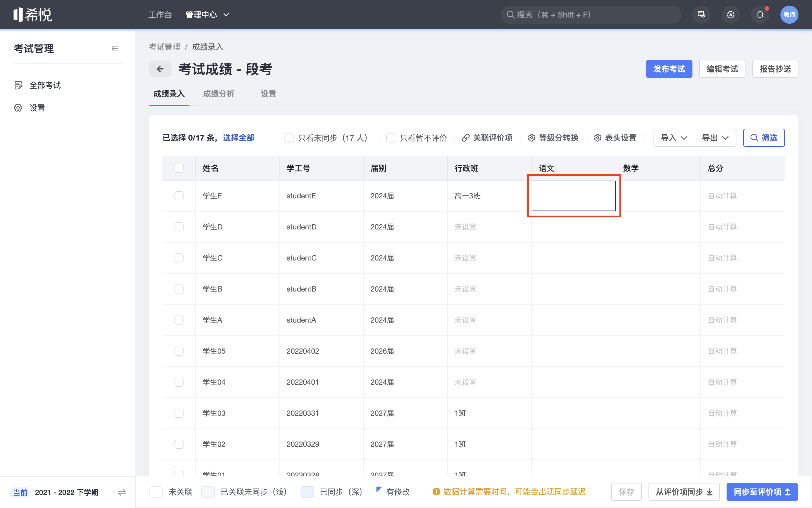Image resolution: width=812 pixels, height=508 pixels.
Task: Open the 导出 dropdown
Action: tap(715, 138)
